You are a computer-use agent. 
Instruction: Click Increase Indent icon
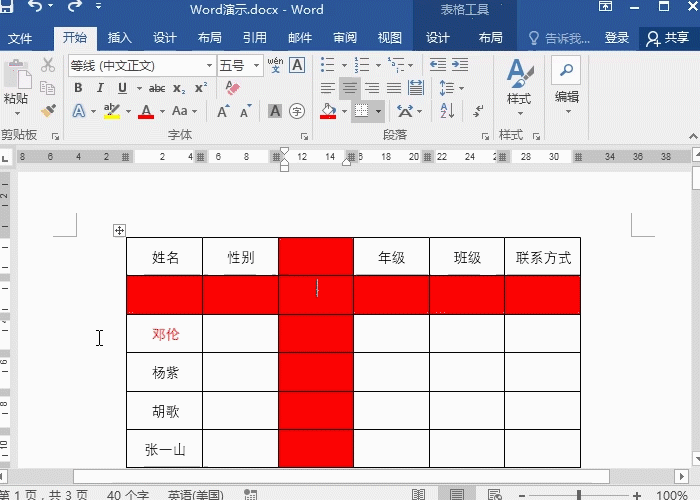tap(460, 65)
